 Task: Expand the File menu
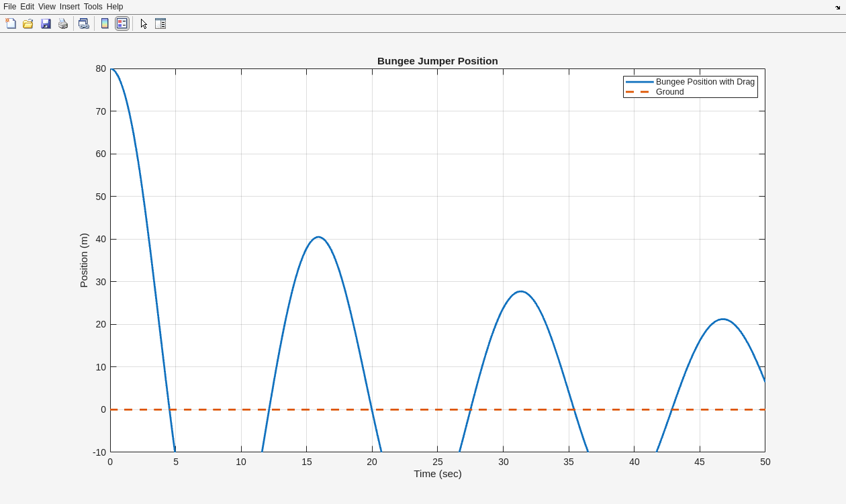click(x=9, y=7)
